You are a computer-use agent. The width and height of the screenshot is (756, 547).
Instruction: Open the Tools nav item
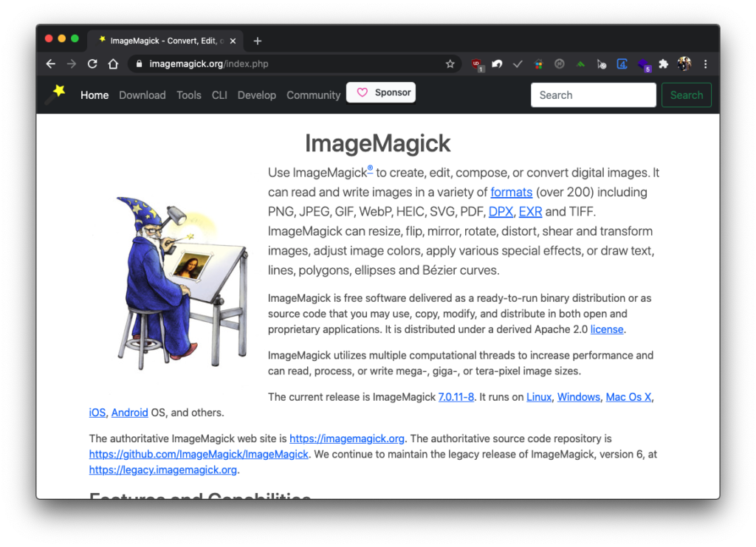[189, 95]
